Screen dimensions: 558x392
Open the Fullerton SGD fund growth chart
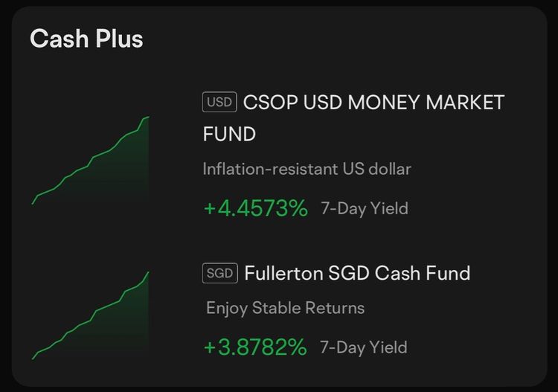point(91,316)
